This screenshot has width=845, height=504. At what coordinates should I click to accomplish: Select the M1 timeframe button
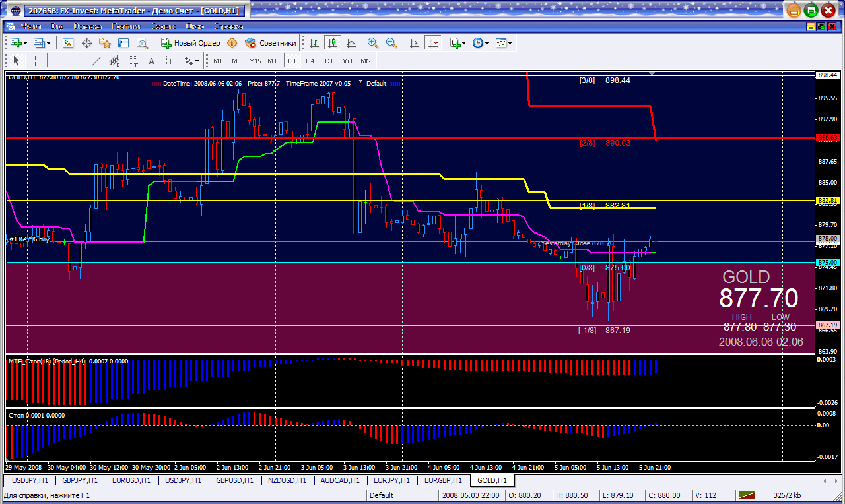coord(218,61)
